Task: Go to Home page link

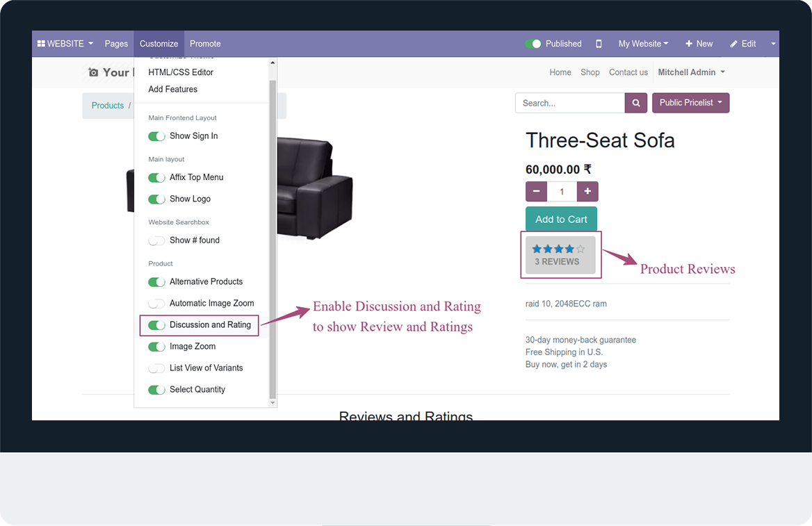Action: click(560, 72)
